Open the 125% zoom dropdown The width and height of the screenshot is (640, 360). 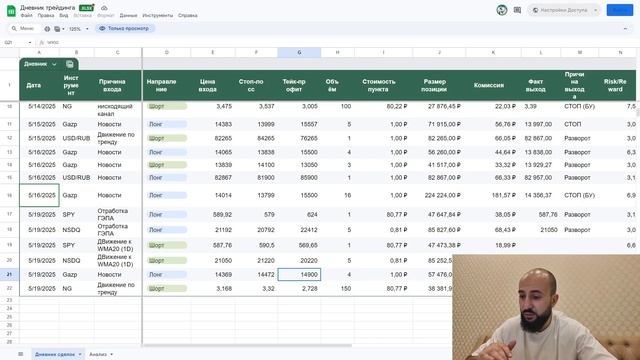(78, 29)
